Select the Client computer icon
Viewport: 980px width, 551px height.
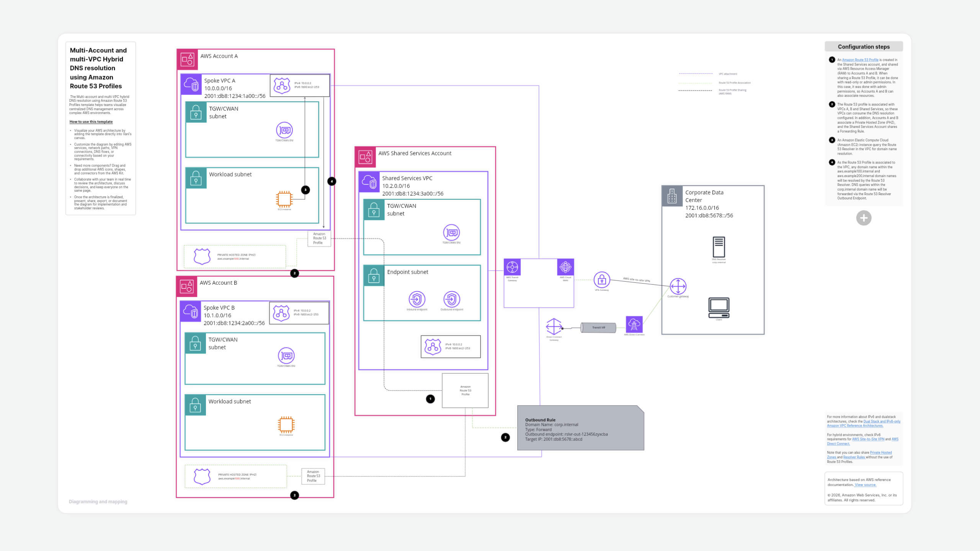coord(719,308)
